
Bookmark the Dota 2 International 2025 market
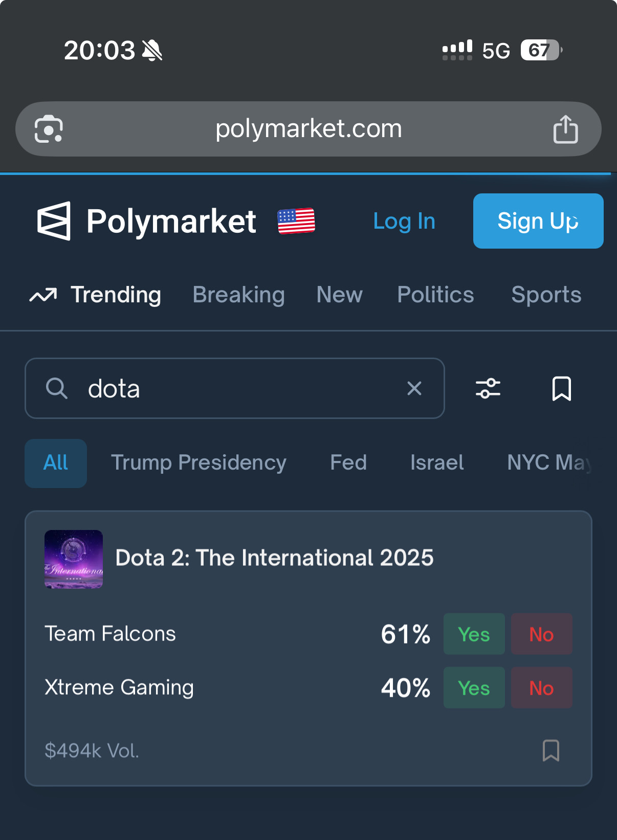[550, 750]
